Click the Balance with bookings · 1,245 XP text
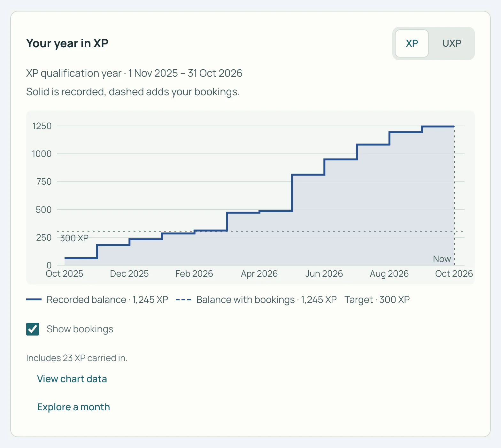 (x=266, y=300)
